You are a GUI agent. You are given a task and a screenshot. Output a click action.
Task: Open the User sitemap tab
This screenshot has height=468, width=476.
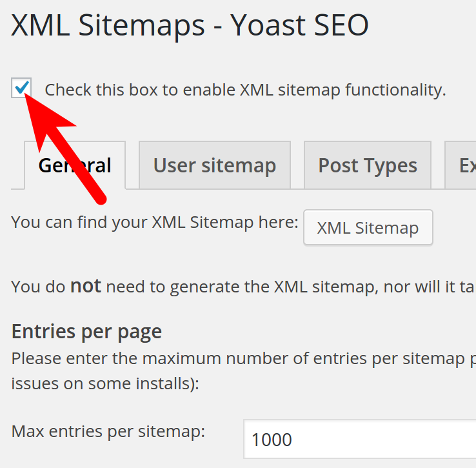click(214, 166)
